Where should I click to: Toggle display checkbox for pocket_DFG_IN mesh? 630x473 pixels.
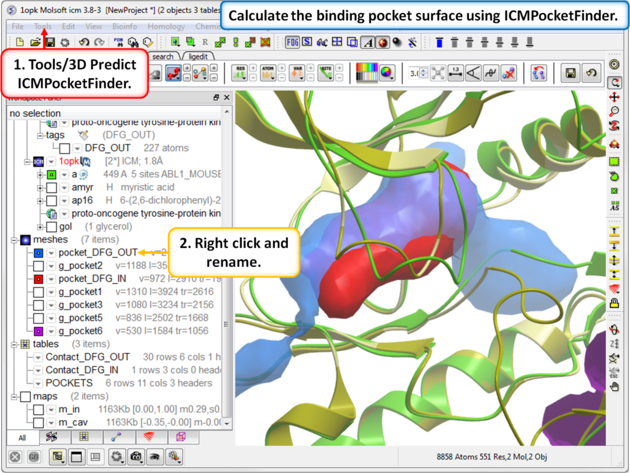pyautogui.click(x=39, y=279)
